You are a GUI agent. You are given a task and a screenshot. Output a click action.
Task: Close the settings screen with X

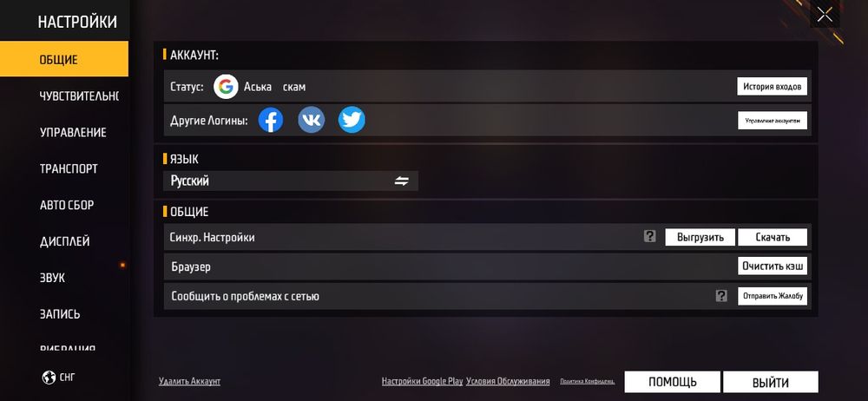(825, 15)
